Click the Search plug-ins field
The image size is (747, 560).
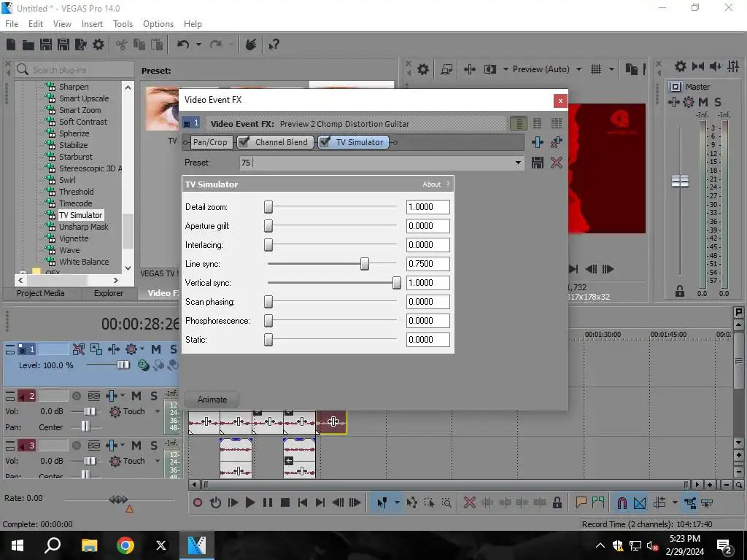point(74,70)
